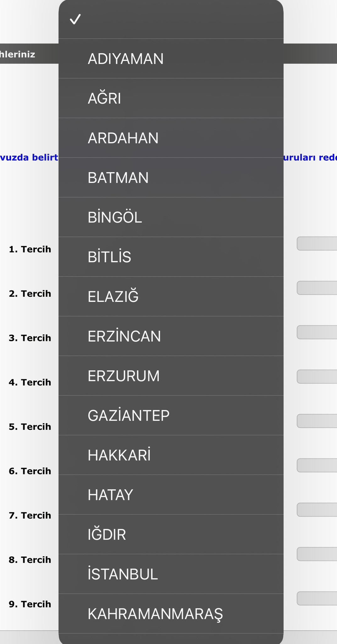This screenshot has width=337, height=644.
Task: Select HATAY from the list
Action: pyautogui.click(x=171, y=495)
